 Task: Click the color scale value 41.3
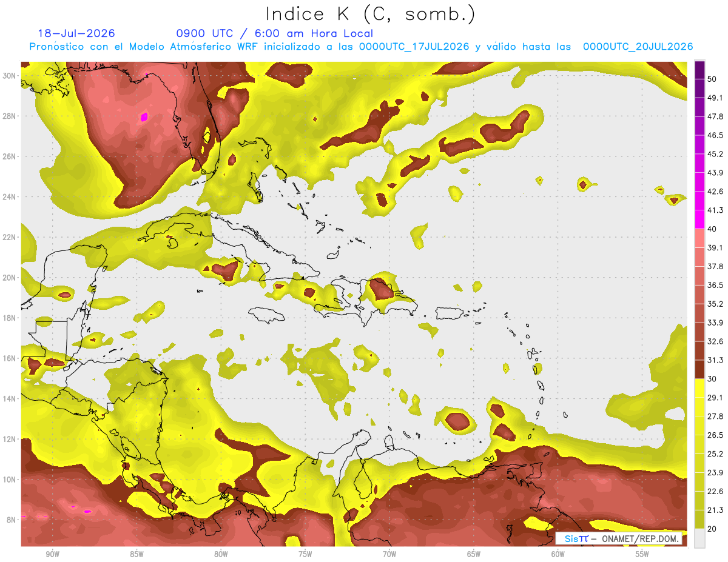[715, 210]
